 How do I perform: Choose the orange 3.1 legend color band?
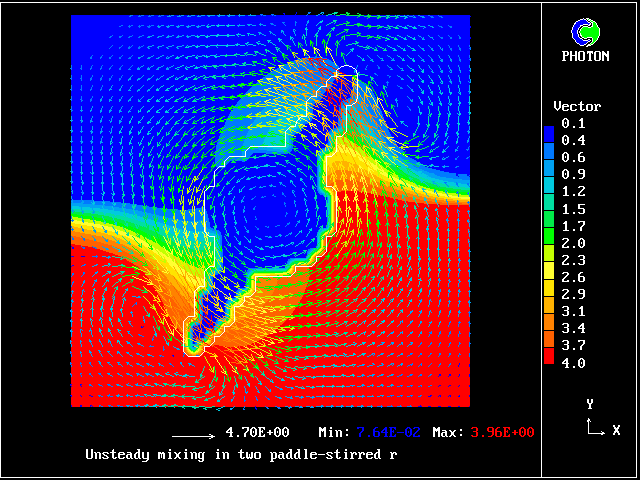tap(548, 311)
